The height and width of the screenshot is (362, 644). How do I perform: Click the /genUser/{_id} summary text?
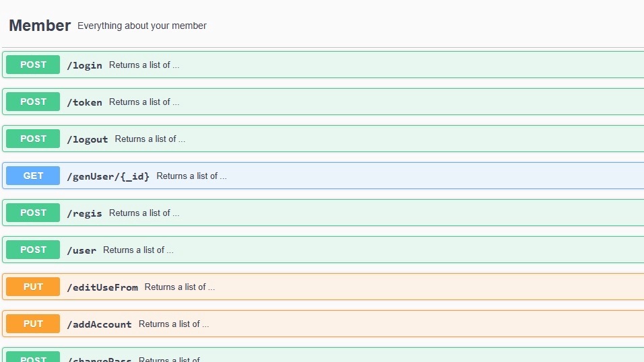[x=191, y=176]
